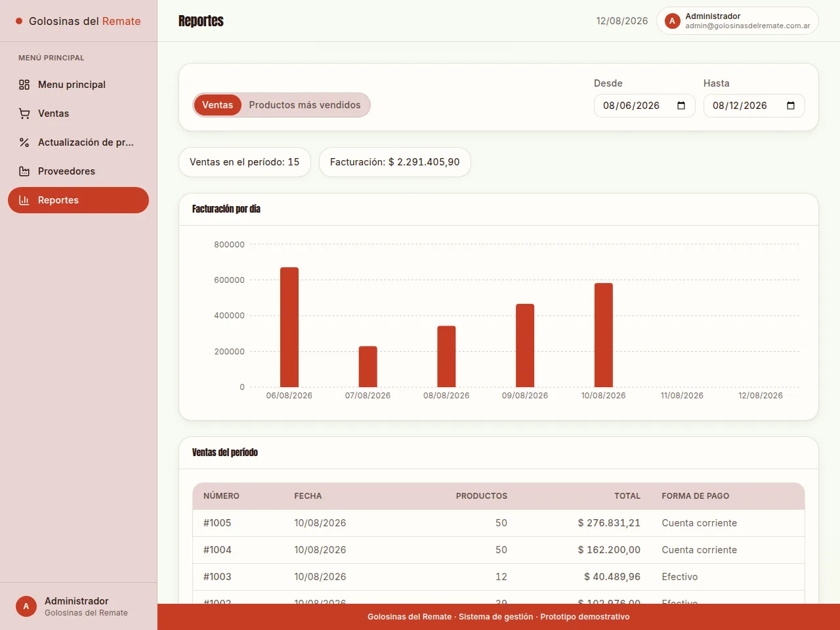Viewport: 840px width, 630px height.
Task: Open Actualización de pr... sidebar item
Action: pyautogui.click(x=78, y=142)
